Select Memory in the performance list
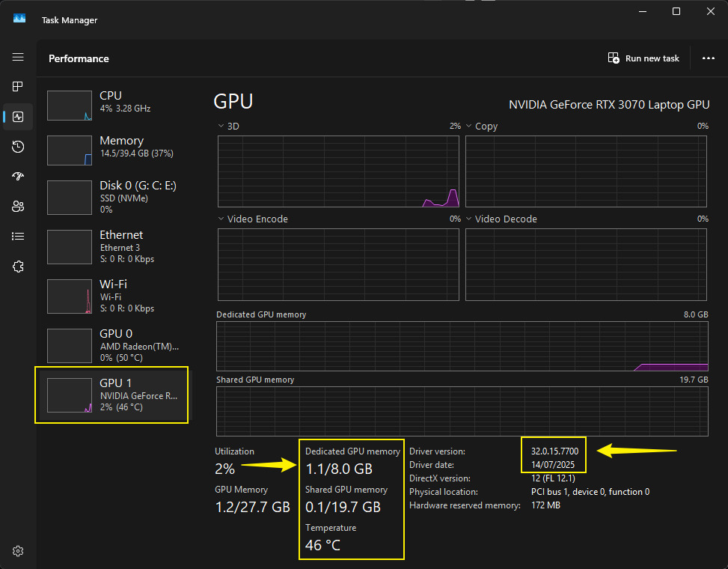 pyautogui.click(x=112, y=150)
